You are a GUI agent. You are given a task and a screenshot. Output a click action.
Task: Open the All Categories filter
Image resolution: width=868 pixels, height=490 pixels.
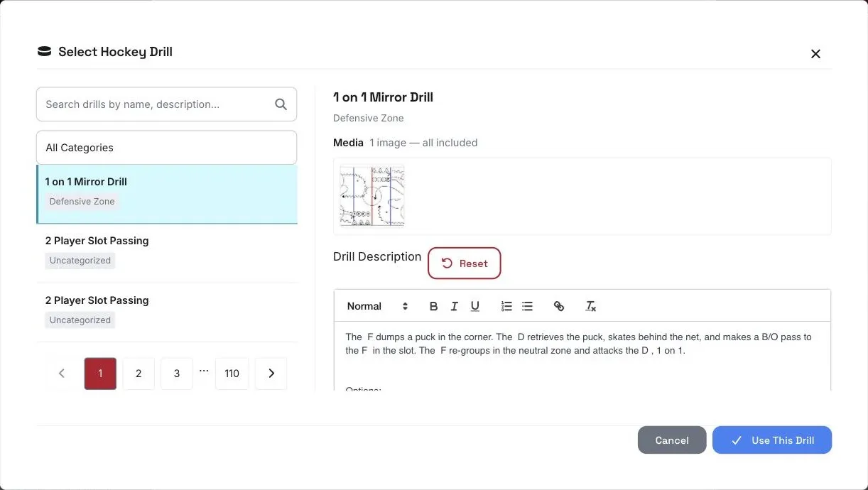click(166, 148)
